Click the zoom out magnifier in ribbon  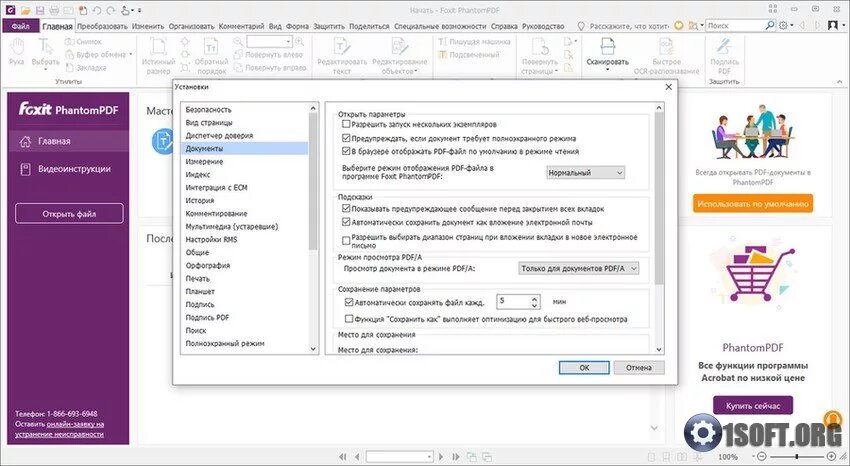click(x=238, y=42)
